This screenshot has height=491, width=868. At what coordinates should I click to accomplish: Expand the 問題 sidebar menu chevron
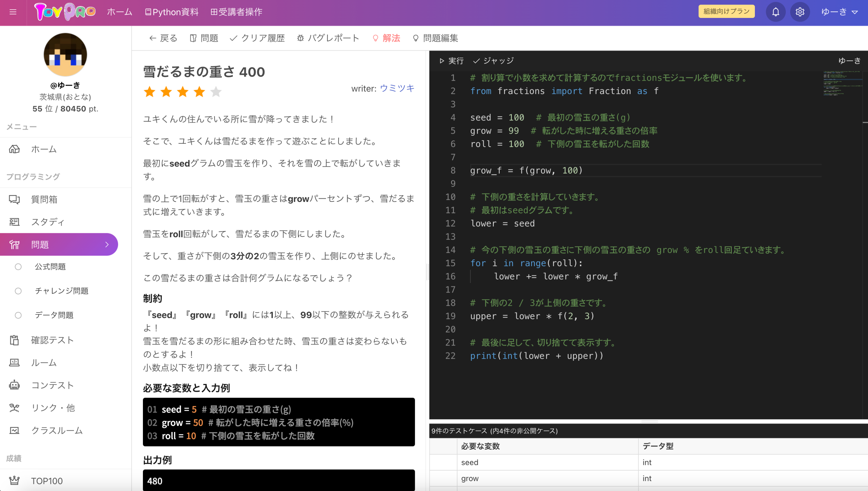107,244
